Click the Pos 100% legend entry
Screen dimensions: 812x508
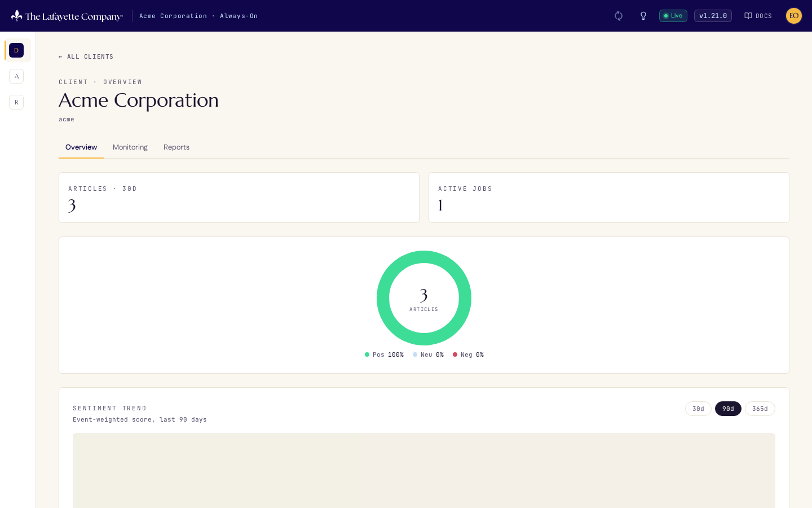click(x=384, y=354)
